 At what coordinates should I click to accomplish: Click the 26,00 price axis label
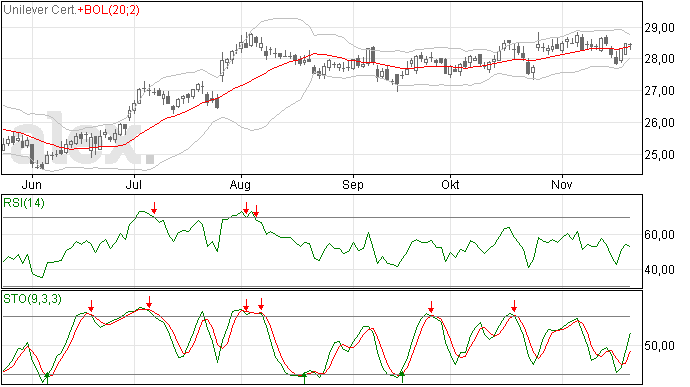660,123
